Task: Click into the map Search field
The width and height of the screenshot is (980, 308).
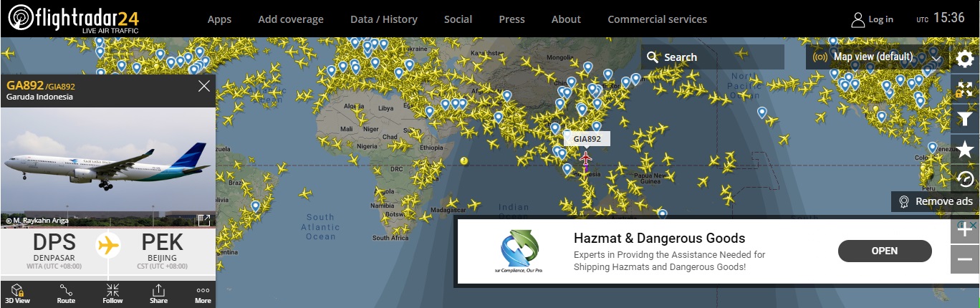Action: [x=713, y=57]
